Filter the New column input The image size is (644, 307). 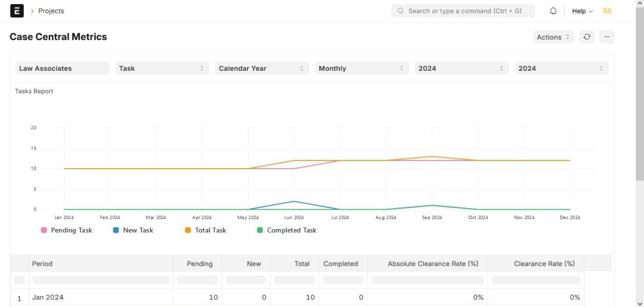coord(246,280)
